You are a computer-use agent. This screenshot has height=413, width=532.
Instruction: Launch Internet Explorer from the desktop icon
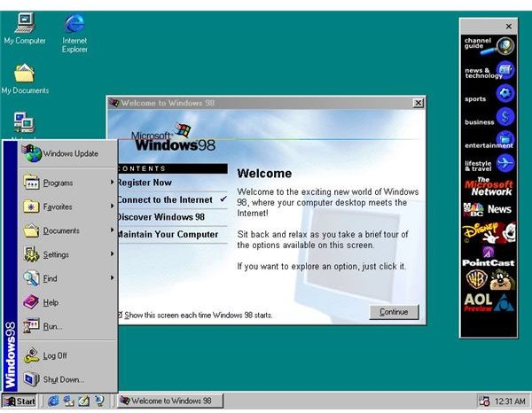click(x=74, y=33)
